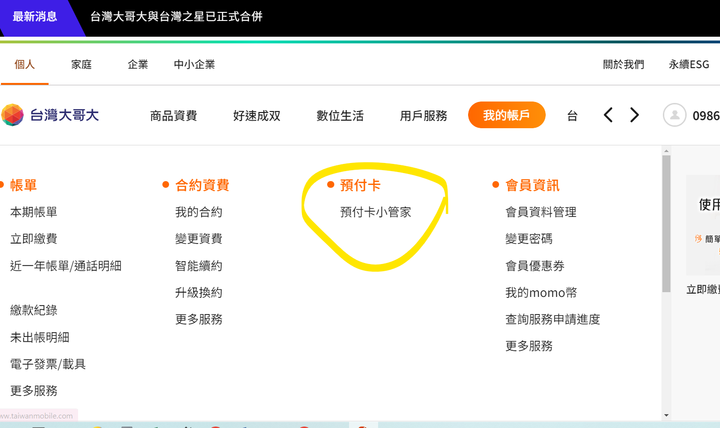
Task: Select the 家庭 tab
Action: [81, 64]
